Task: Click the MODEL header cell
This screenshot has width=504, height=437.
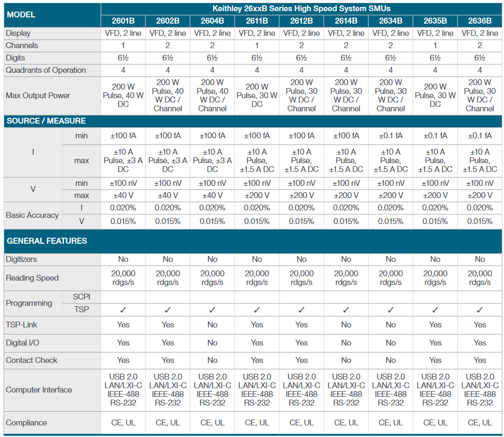Action: pos(21,15)
